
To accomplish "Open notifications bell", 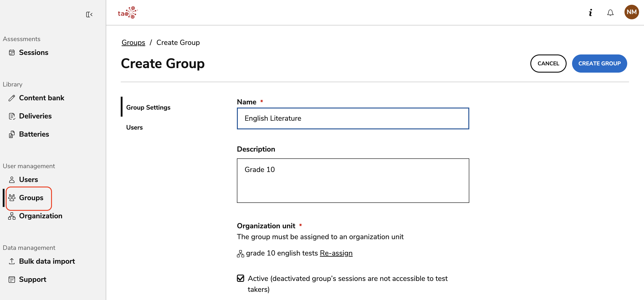I will pos(610,12).
